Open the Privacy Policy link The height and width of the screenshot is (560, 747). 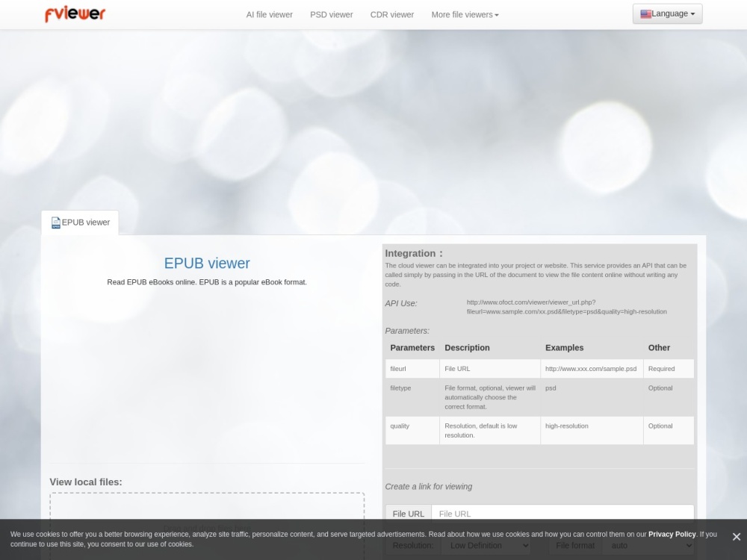(x=672, y=535)
